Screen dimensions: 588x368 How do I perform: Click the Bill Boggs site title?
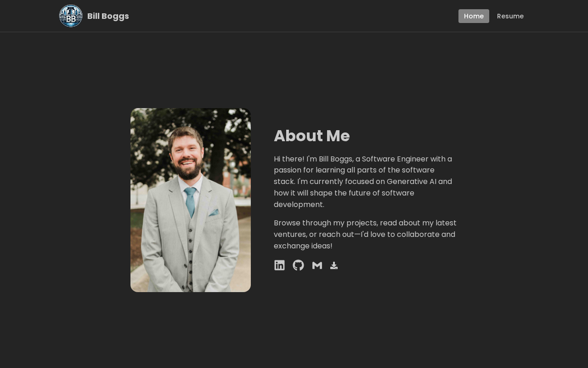[x=108, y=16]
